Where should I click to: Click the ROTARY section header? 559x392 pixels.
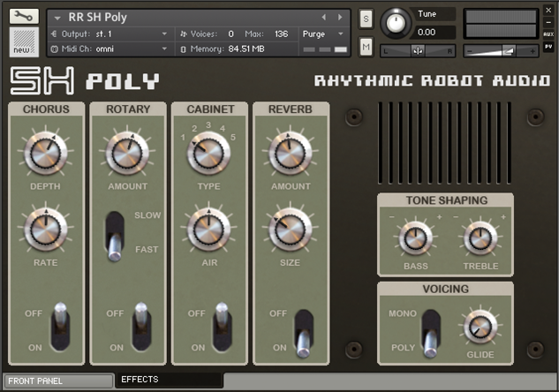tap(128, 109)
